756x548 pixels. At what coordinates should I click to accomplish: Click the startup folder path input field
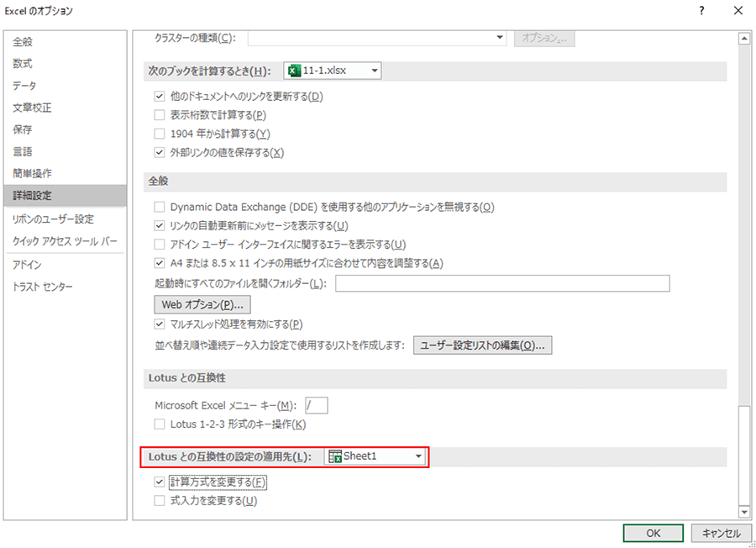click(502, 283)
